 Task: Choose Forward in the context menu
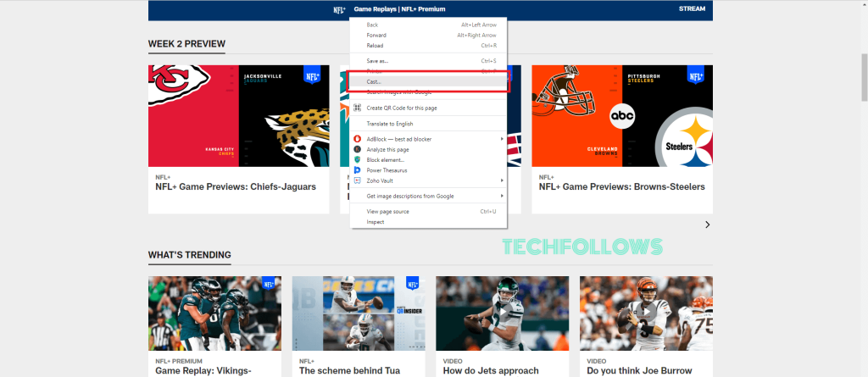[428, 36]
